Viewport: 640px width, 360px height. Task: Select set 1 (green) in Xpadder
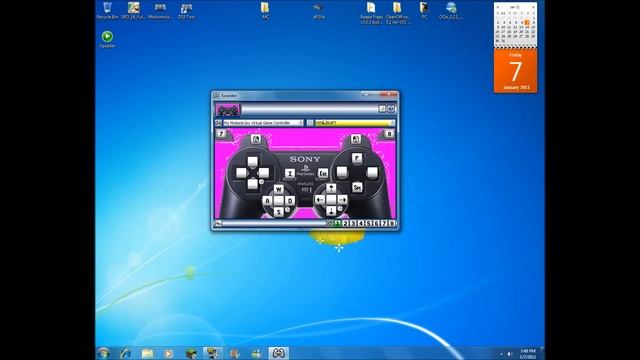tap(338, 223)
